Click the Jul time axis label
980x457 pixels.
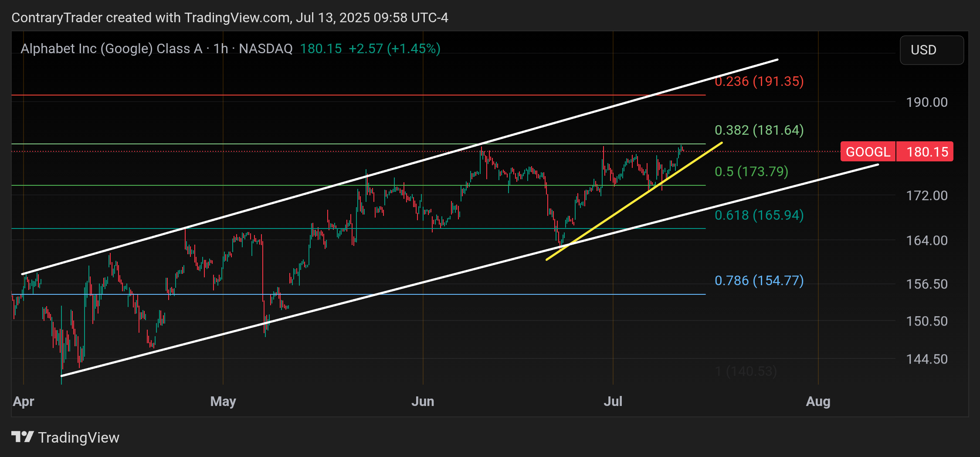click(x=613, y=402)
